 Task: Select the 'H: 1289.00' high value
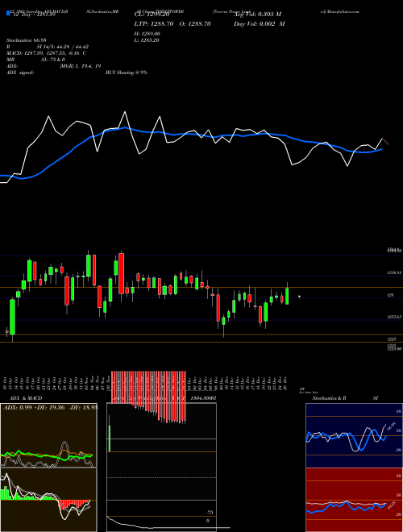click(147, 34)
